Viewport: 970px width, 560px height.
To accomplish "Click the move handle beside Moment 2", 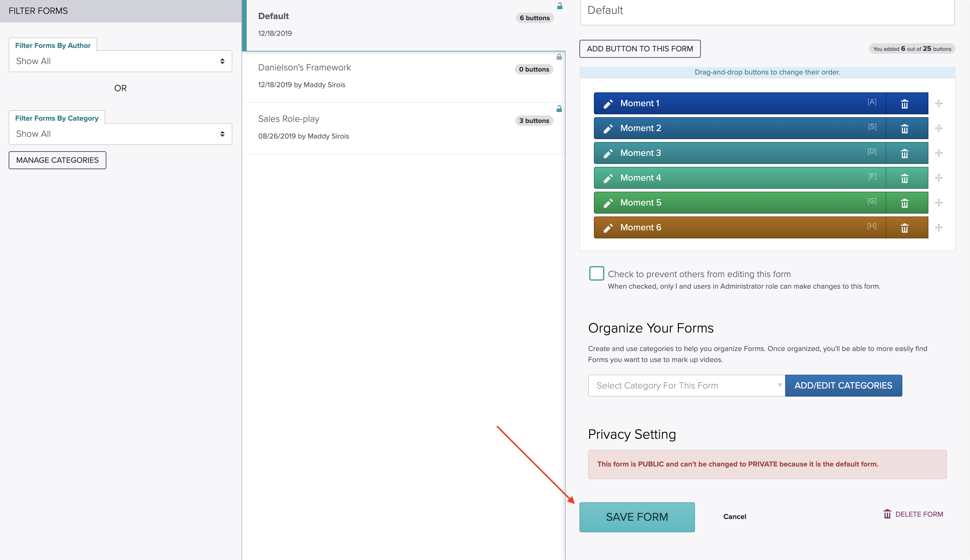I will click(x=939, y=128).
